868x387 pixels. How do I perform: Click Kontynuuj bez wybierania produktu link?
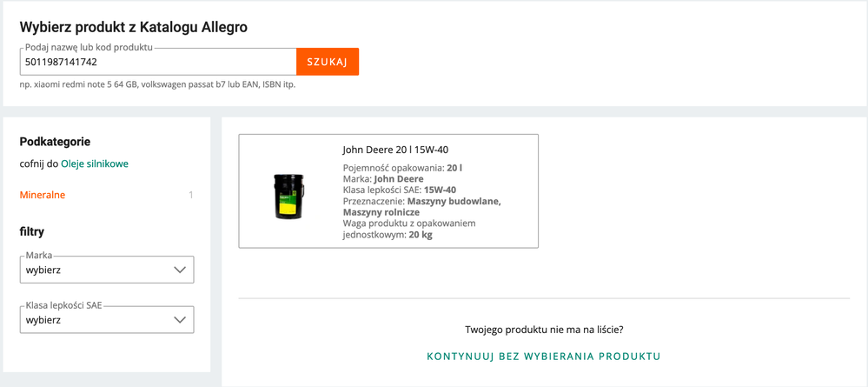coord(544,356)
